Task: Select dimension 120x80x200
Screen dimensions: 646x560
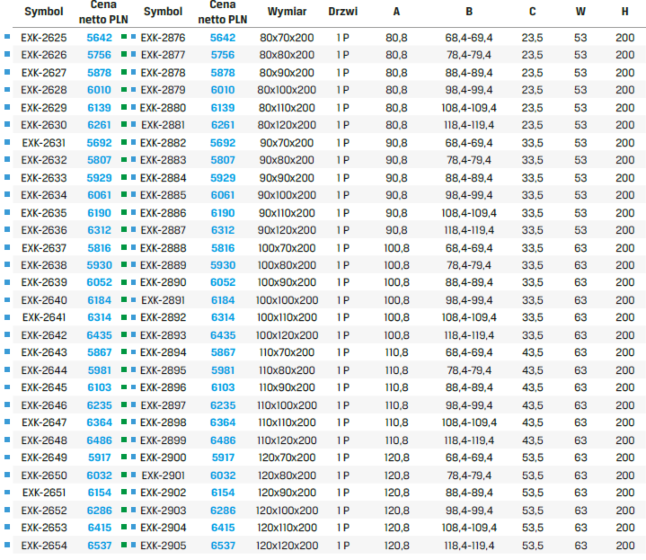Action: pos(287,475)
